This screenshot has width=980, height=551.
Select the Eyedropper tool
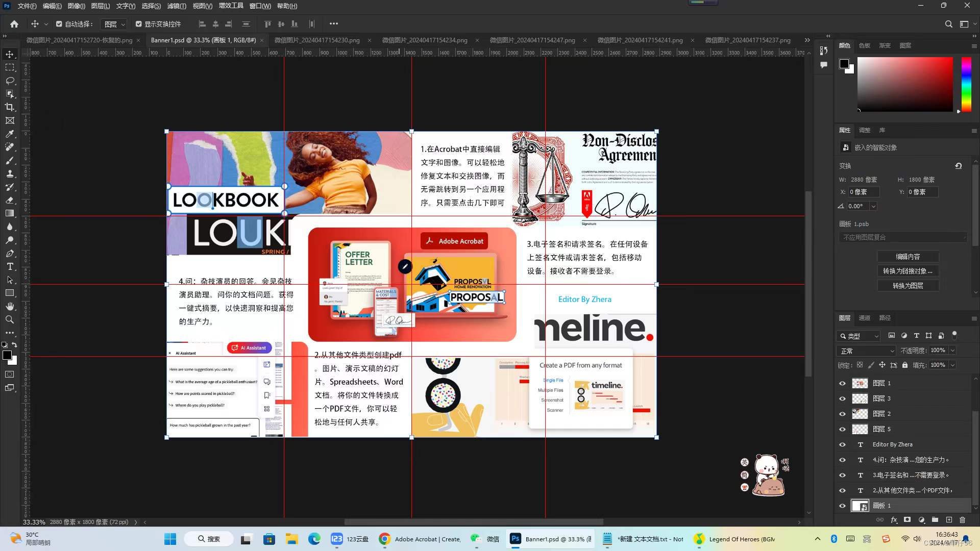10,134
